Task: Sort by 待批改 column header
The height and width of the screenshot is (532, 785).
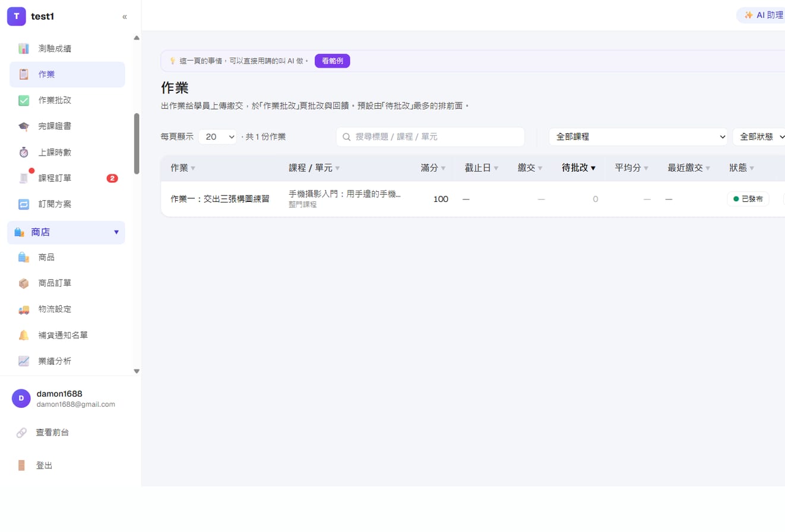Action: click(578, 168)
